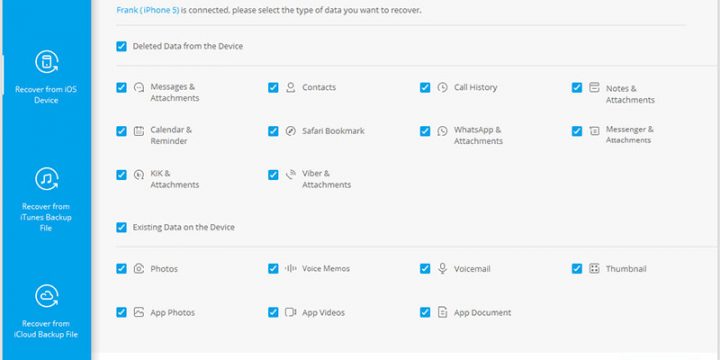
Task: Toggle the Thumbnail checkbox
Action: [x=577, y=269]
